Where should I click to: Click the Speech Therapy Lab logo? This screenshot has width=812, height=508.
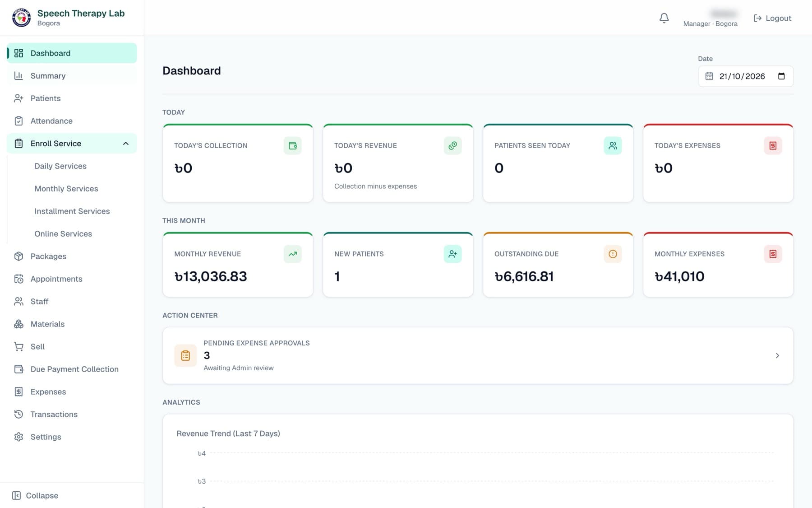point(21,18)
